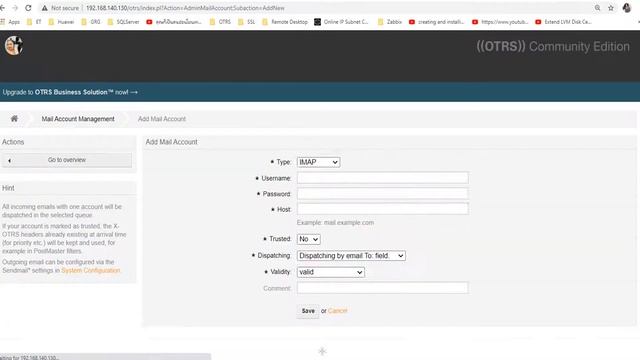Click the Upgrade to OTRS Business Solution banner

coord(70,92)
